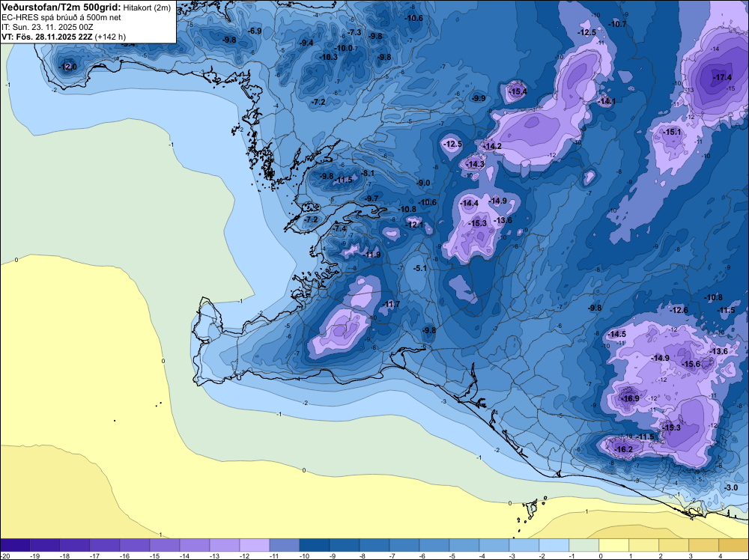Image resolution: width=749 pixels, height=560 pixels.
Task: Select the -16.2 temperature label
Action: 623,450
